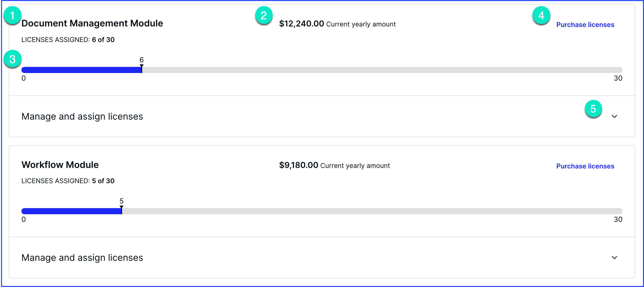
Task: Click the "LICENSES ASSIGNED: 6 of 30" text
Action: tap(68, 40)
